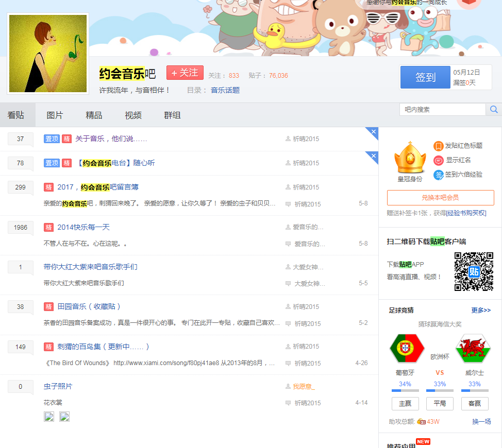
Task: Vote 主赢 for Portugal
Action: [x=405, y=404]
